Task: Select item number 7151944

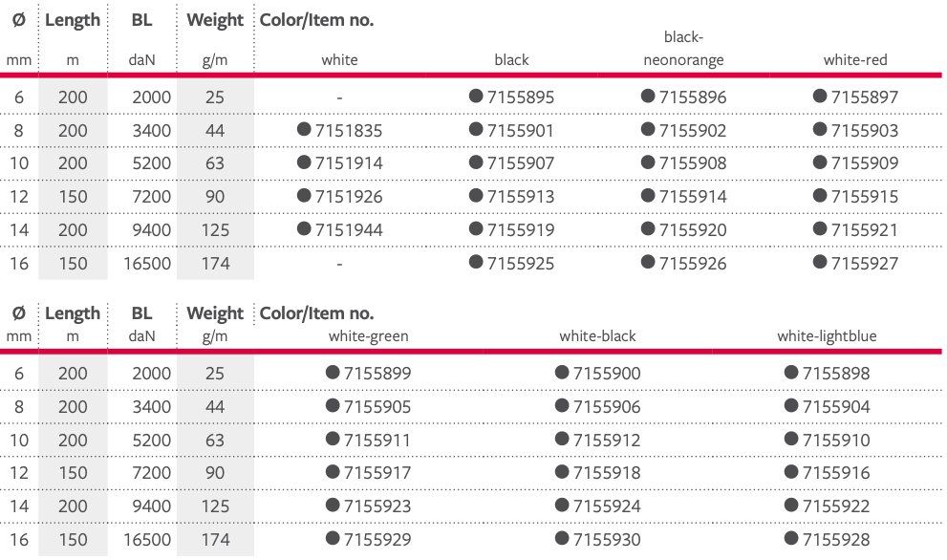Action: tap(349, 230)
